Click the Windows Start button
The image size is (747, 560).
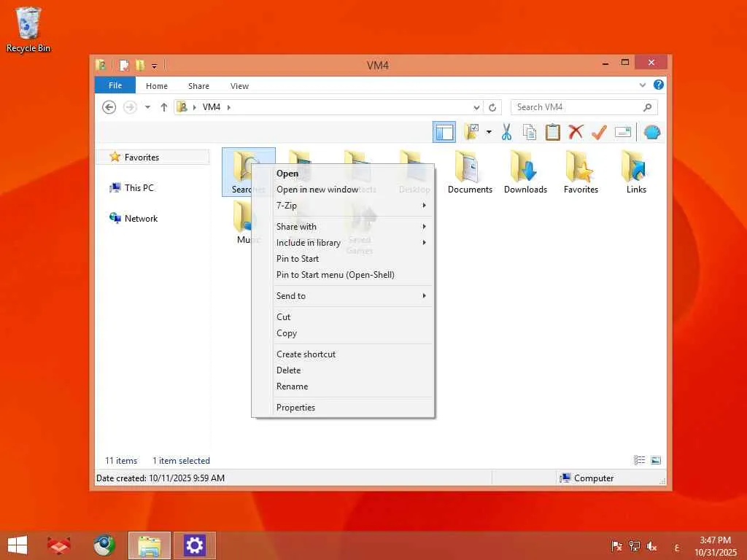18,545
